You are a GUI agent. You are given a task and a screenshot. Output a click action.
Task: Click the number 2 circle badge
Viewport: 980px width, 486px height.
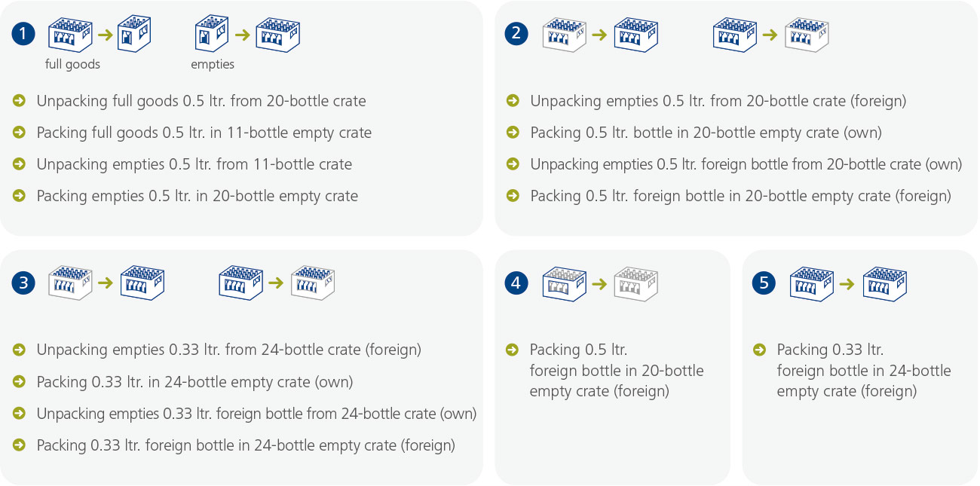[516, 34]
